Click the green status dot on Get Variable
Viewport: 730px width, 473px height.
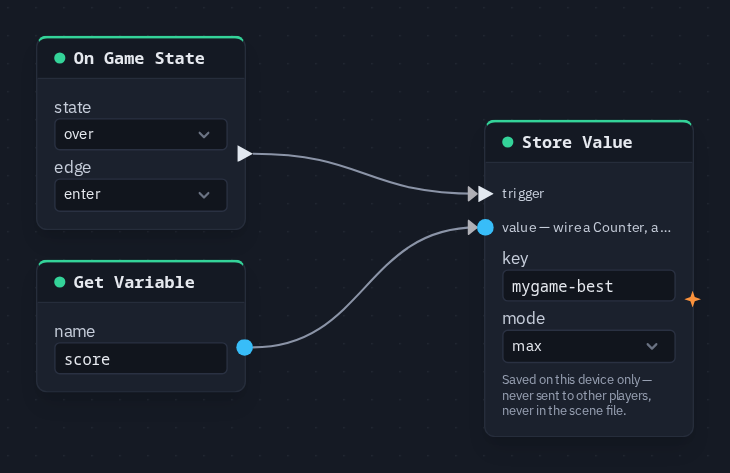point(60,282)
